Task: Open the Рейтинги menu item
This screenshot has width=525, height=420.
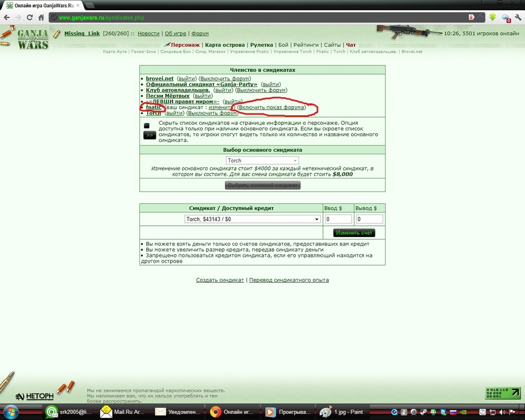Action: (x=306, y=45)
